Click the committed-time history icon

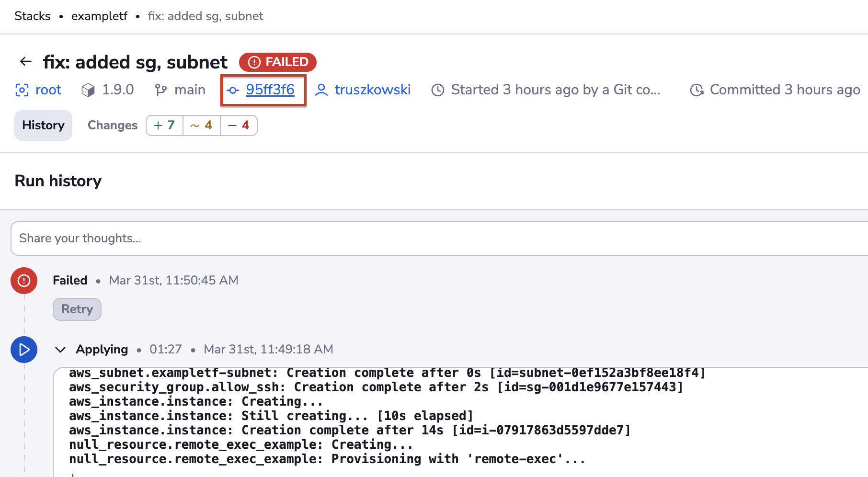point(696,90)
